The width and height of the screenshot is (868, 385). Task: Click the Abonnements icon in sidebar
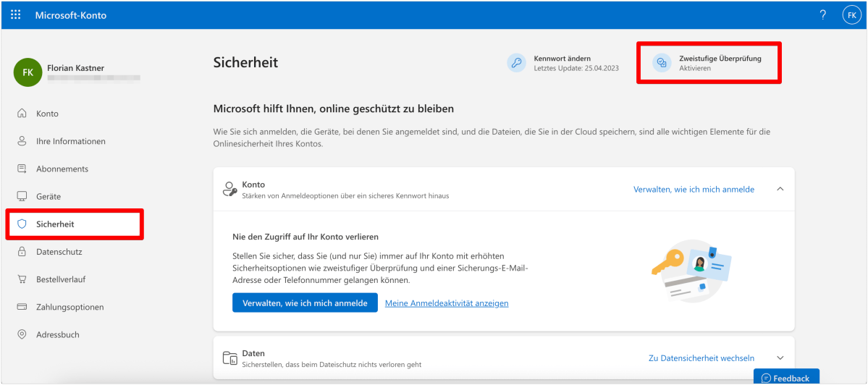point(22,169)
